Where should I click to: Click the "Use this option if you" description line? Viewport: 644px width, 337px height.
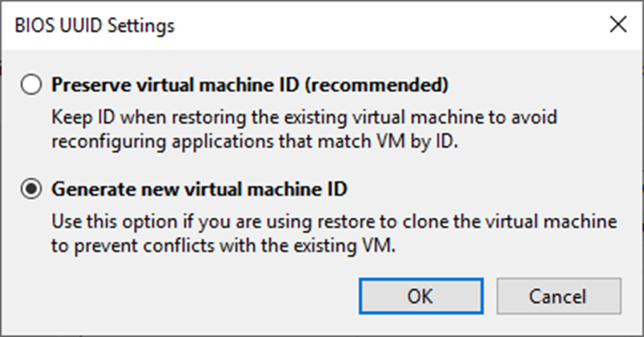click(335, 222)
